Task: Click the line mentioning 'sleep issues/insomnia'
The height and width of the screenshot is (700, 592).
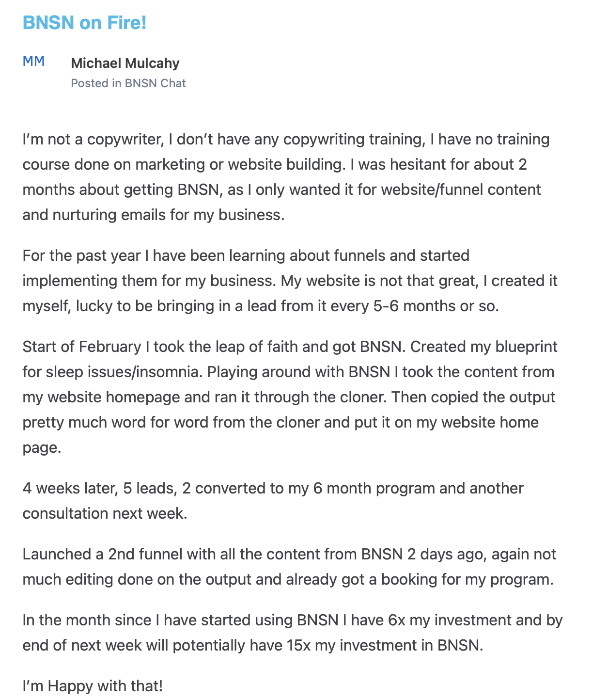Action: (288, 372)
